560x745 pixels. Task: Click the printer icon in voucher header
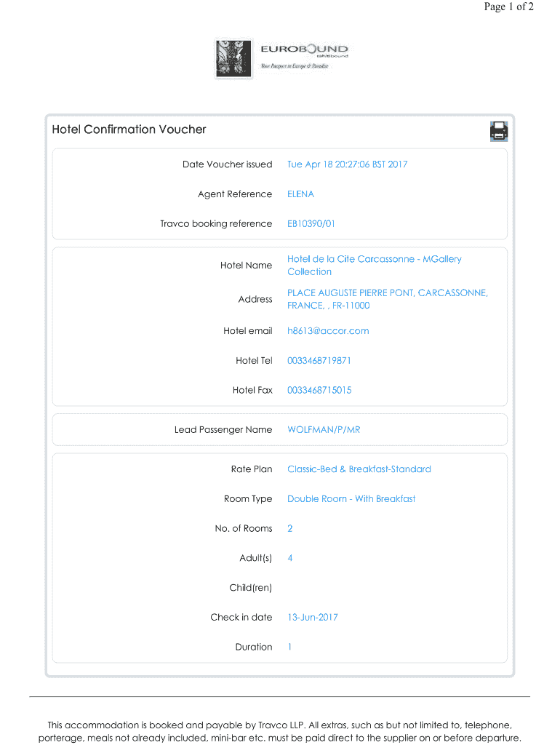pyautogui.click(x=499, y=131)
